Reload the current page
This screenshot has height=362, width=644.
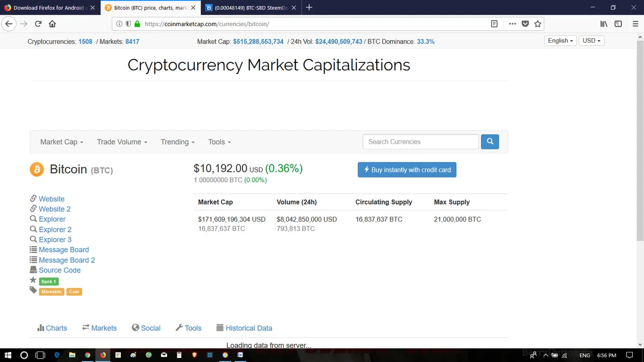38,24
